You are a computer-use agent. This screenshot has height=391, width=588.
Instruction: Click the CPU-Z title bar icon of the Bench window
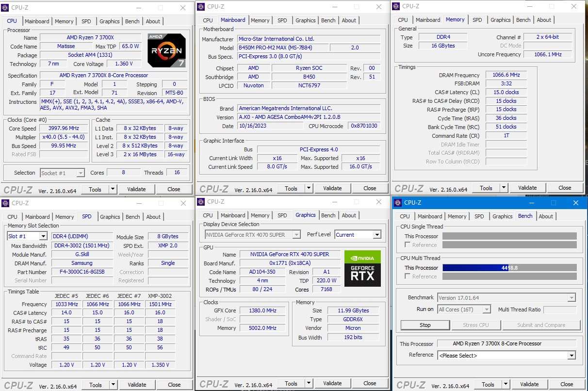[398, 203]
